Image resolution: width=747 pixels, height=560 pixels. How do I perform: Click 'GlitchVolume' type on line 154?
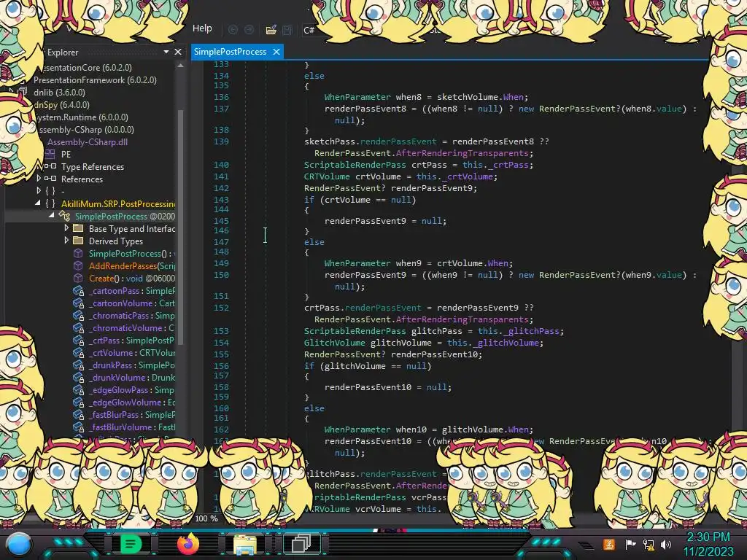point(334,343)
